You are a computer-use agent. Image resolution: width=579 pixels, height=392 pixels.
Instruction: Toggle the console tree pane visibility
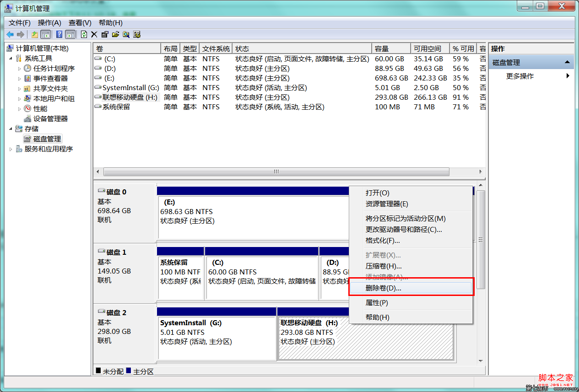tap(45, 34)
